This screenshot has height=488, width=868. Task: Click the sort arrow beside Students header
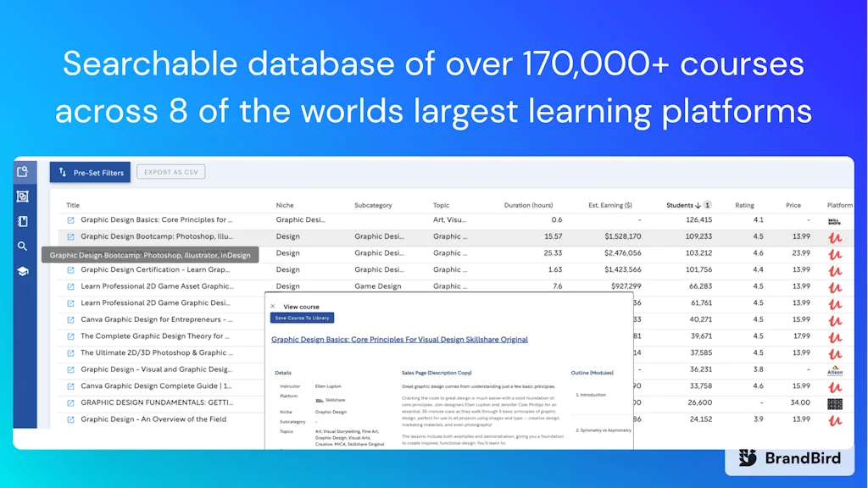pos(698,205)
